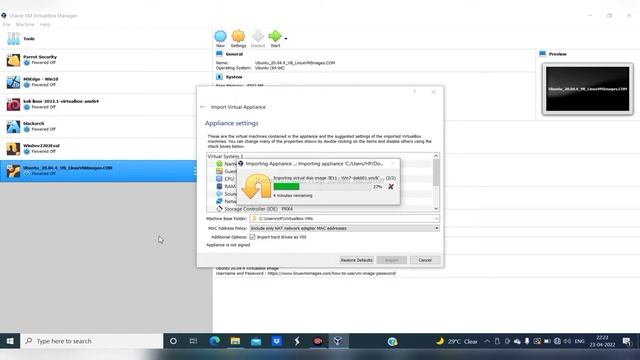640x360 pixels.
Task: Open the taskbar clock and date
Action: coord(602,341)
